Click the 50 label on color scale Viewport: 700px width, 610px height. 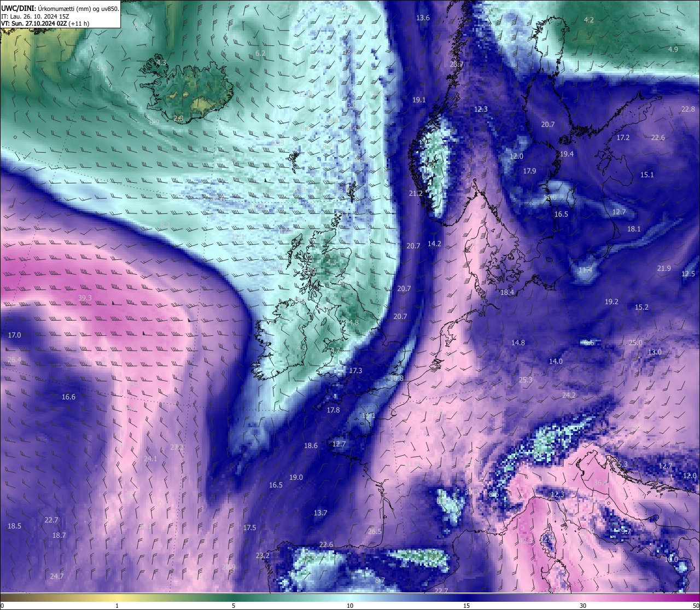pyautogui.click(x=695, y=606)
